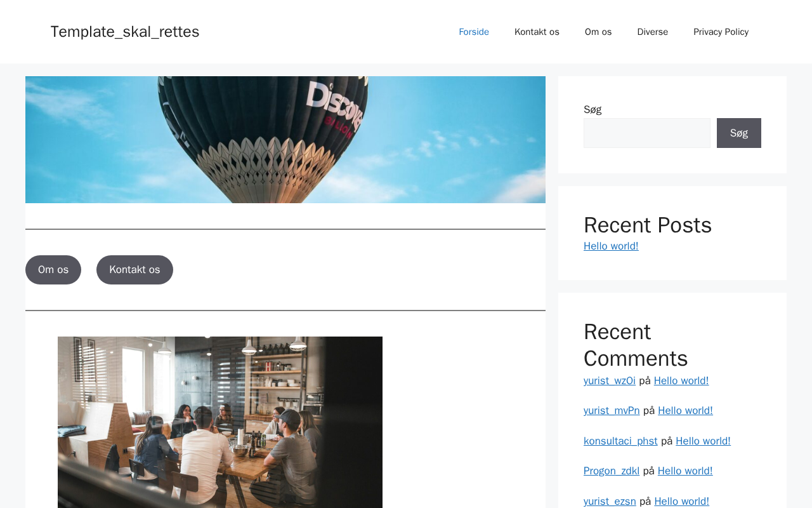
Task: Select Om os in the top navigation
Action: (598, 32)
